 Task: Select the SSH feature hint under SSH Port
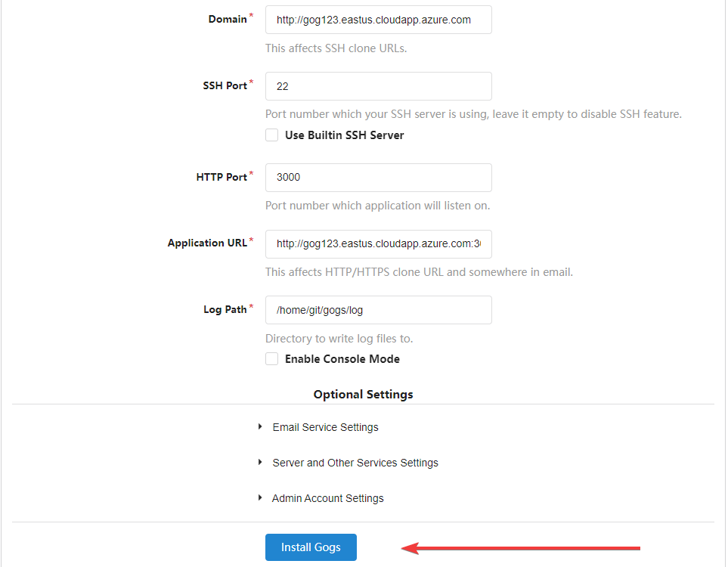[473, 114]
